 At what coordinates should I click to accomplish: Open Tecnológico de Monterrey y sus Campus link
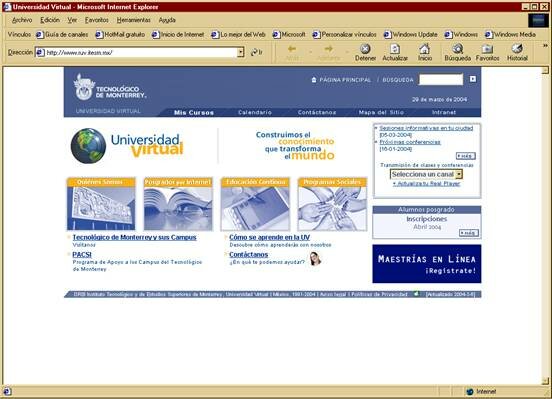click(x=134, y=237)
